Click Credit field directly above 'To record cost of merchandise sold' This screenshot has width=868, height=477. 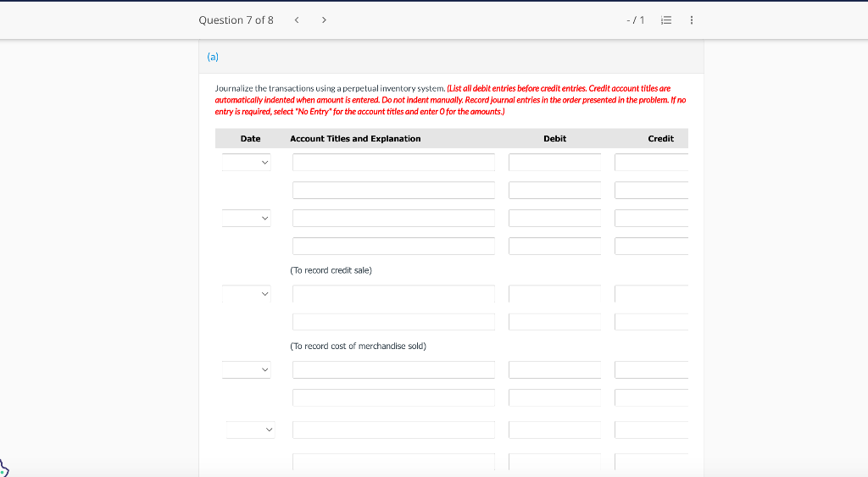(x=652, y=321)
